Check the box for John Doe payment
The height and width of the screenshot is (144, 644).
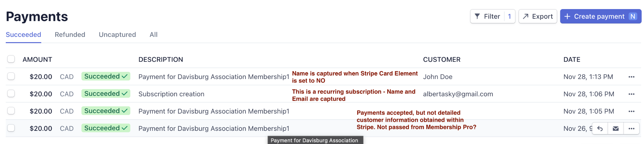coord(11,76)
